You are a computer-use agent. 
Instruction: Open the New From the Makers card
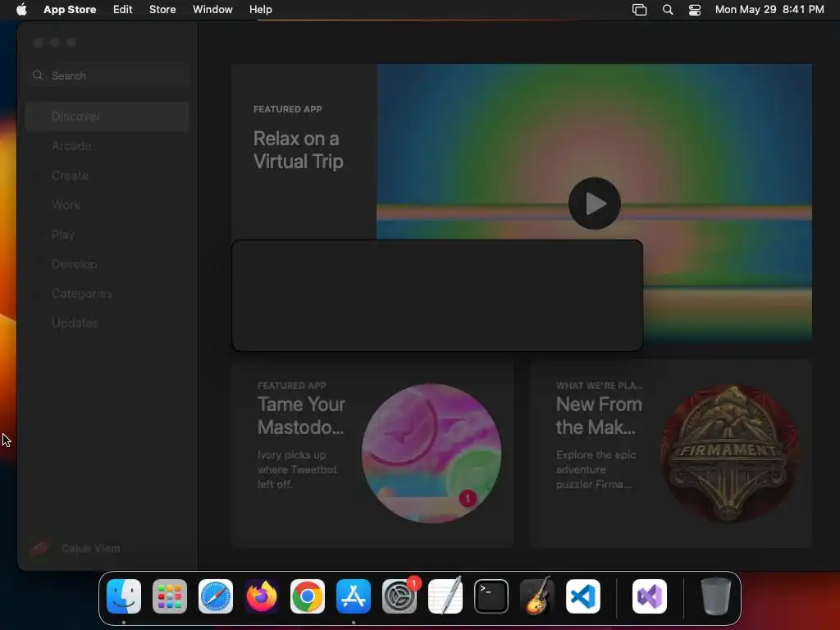point(670,454)
